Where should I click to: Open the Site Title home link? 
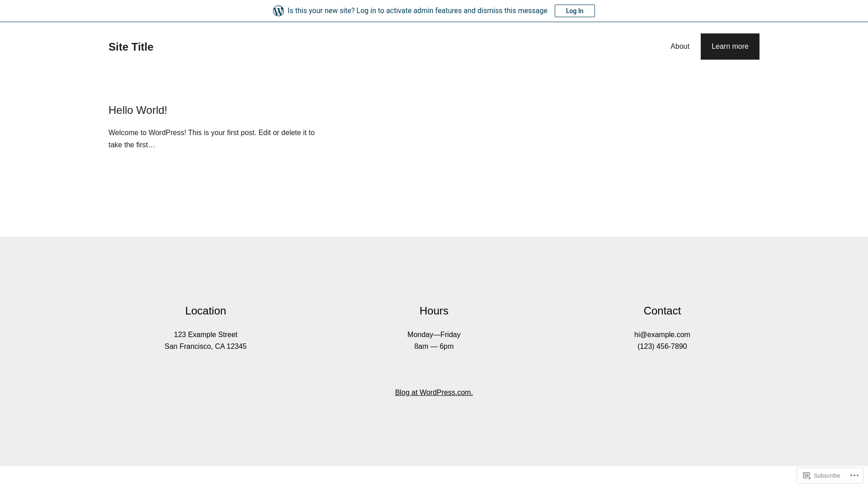131,47
